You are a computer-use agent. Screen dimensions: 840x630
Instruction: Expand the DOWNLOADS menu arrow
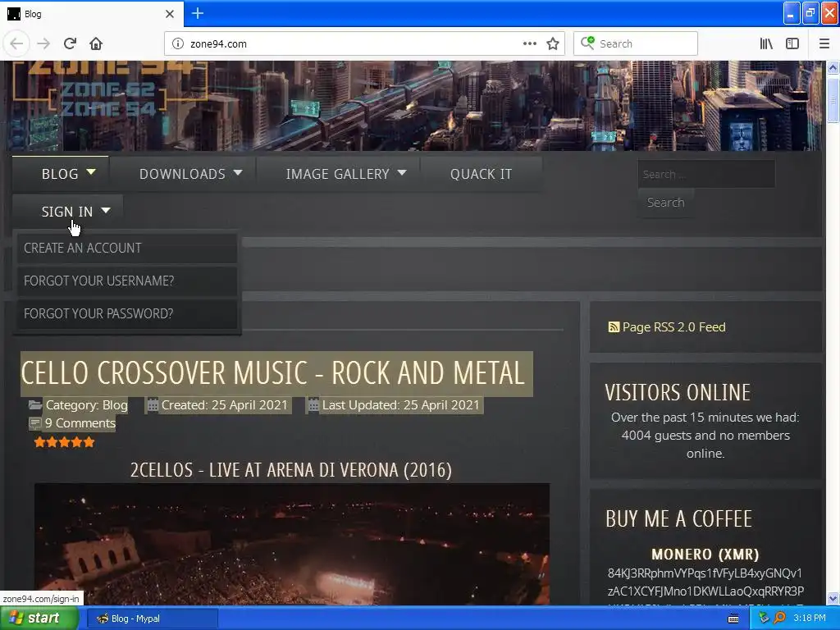238,172
